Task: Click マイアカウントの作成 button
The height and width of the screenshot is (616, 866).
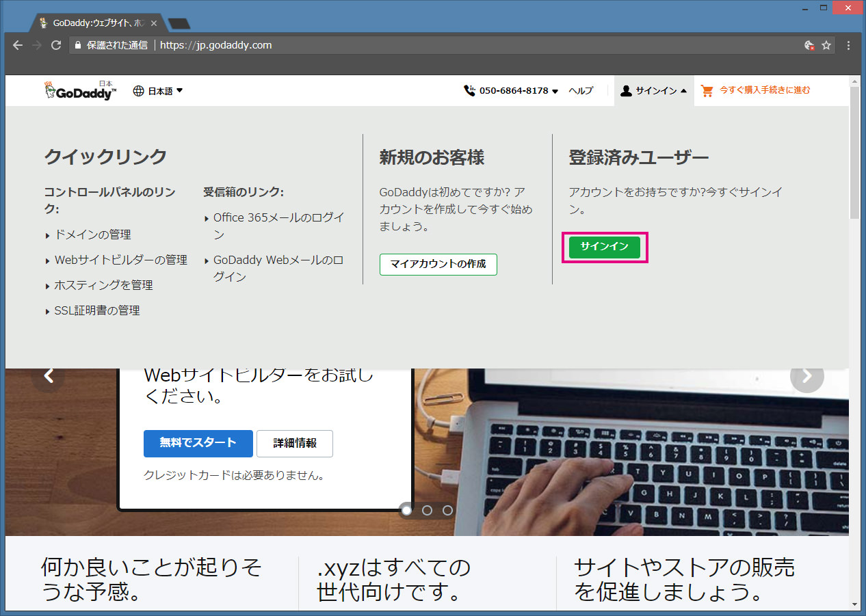Action: point(438,264)
